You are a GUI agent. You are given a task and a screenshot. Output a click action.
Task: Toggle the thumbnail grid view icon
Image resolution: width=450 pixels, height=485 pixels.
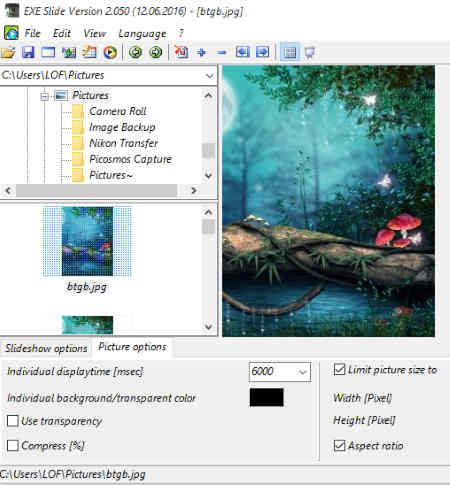pyautogui.click(x=290, y=52)
